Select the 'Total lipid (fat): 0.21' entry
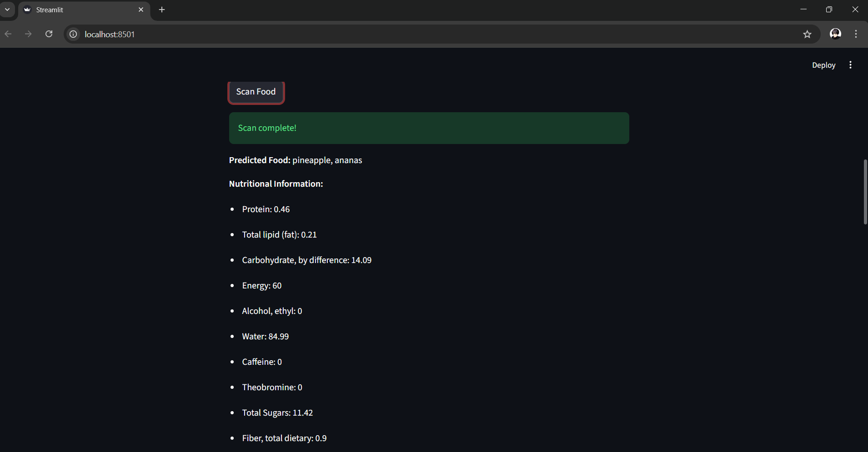 pyautogui.click(x=279, y=235)
